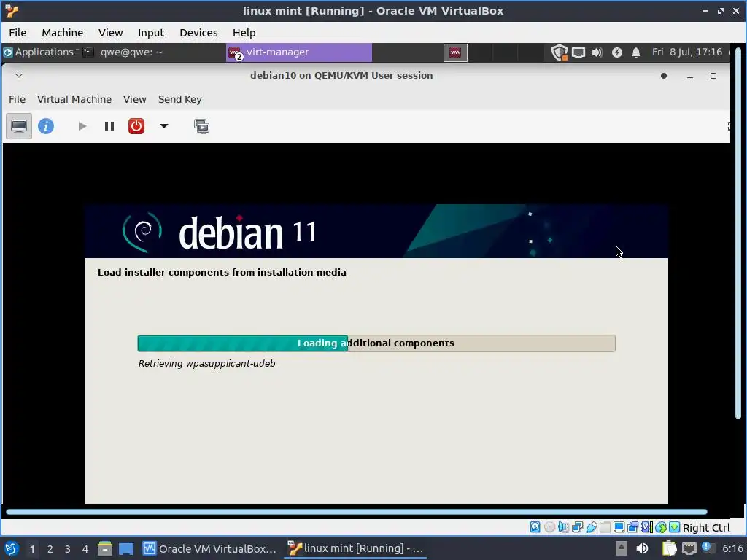Open host file manager drawer icon
Viewport: 747px width, 560px height.
(105, 548)
